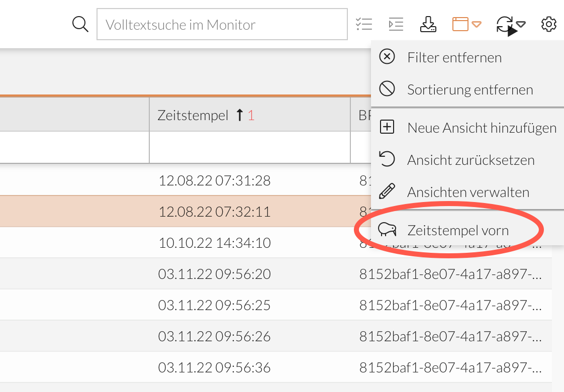Select the highlighted row with timestamp 07:32:11
This screenshot has height=392, width=564.
(215, 211)
